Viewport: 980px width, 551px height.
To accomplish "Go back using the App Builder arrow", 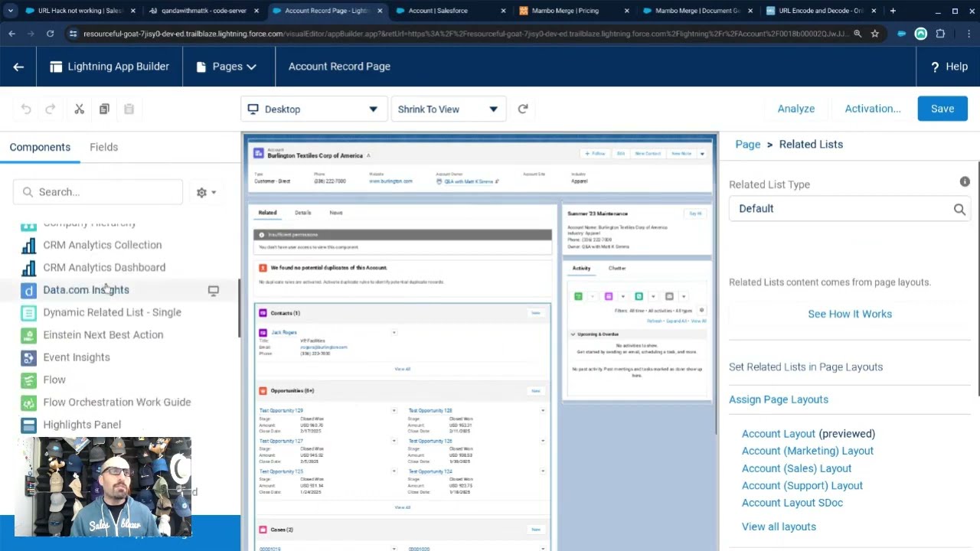I will (x=18, y=67).
